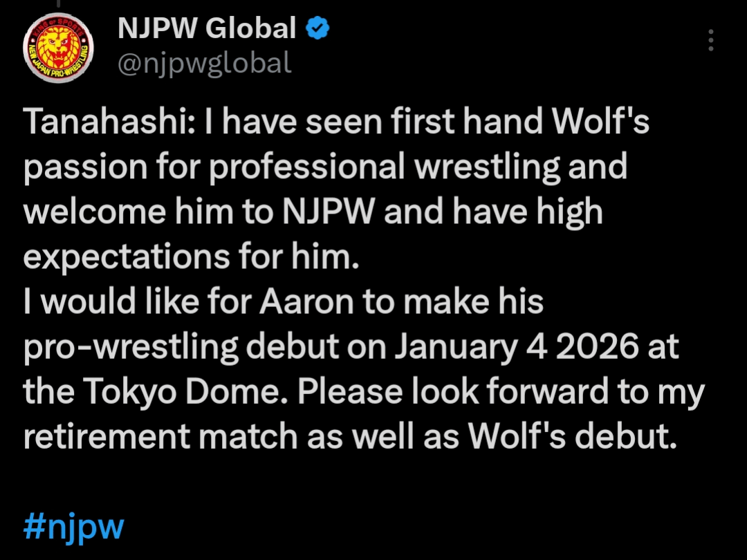Open the NJPW lion logo profile picture

pos(58,48)
